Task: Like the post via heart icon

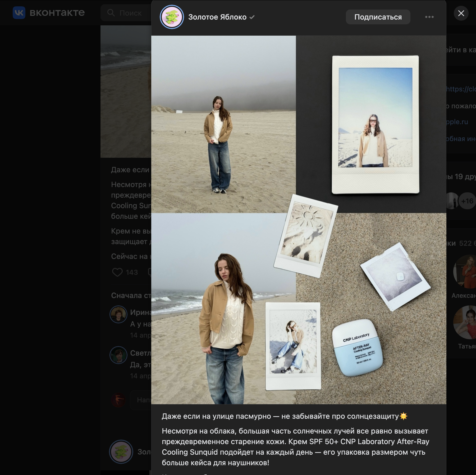Action: pyautogui.click(x=117, y=272)
